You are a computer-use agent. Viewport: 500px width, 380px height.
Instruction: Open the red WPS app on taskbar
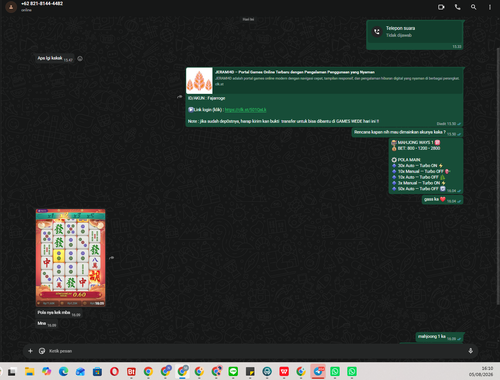click(x=284, y=371)
